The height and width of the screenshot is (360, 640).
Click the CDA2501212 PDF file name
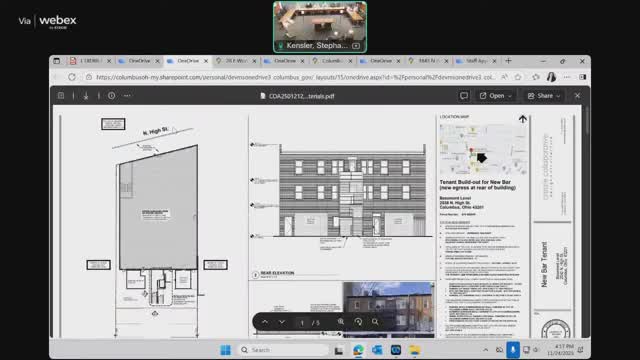coord(301,96)
